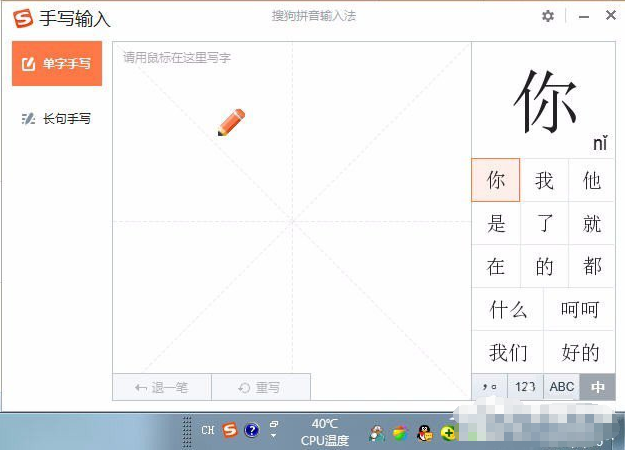This screenshot has width=625, height=450.
Task: Clear the canvas with 重写
Action: [x=261, y=387]
